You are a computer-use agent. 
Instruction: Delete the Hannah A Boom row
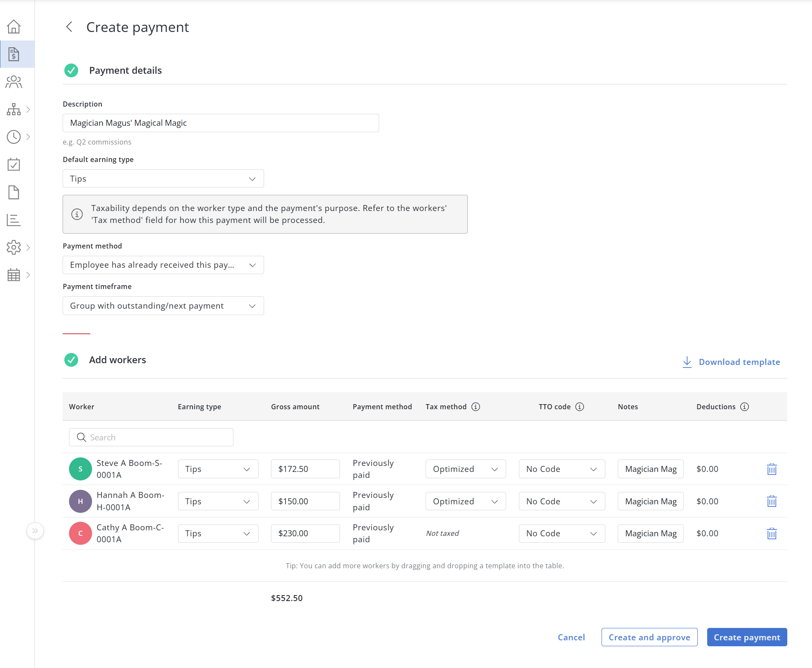pos(772,501)
